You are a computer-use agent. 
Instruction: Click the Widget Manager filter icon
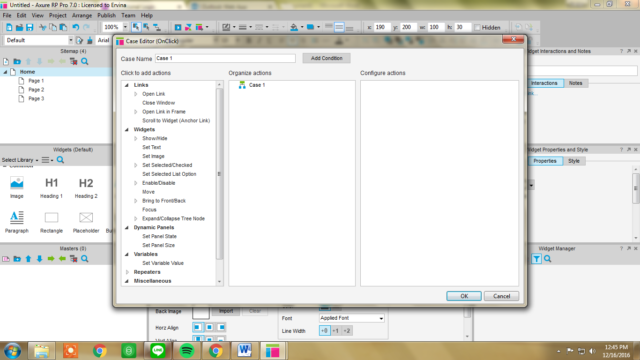point(536,259)
